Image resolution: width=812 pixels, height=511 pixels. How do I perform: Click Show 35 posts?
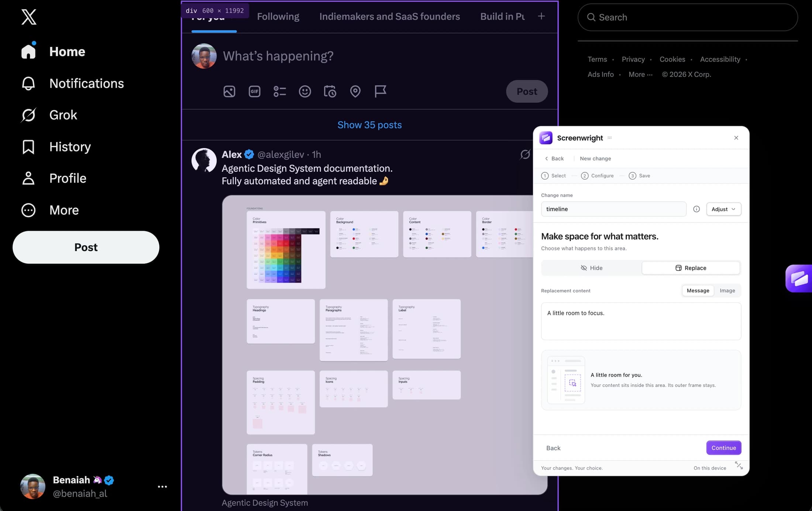[369, 125]
